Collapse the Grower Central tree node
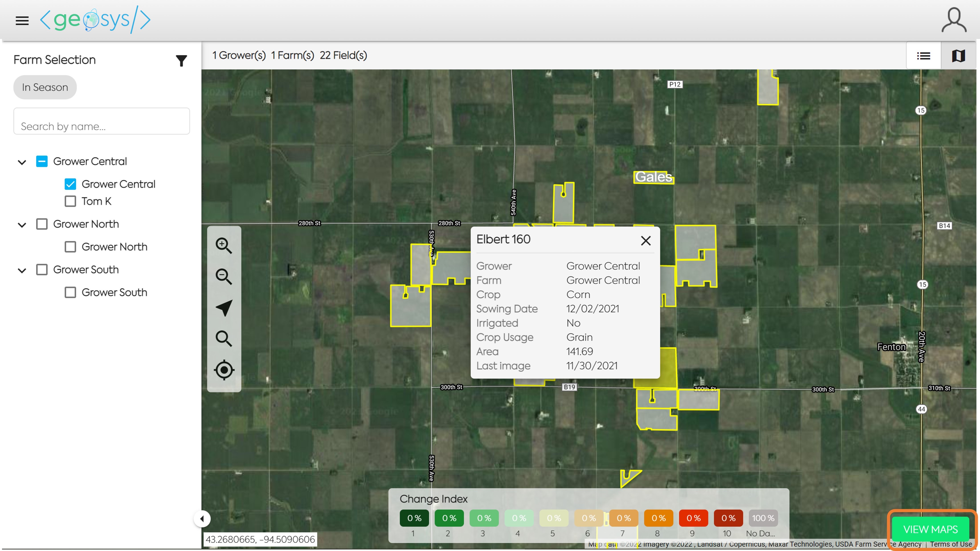Viewport: 980px width, 551px height. coord(22,162)
